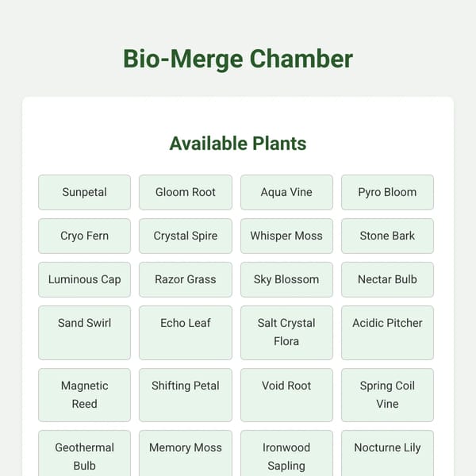The width and height of the screenshot is (476, 476).
Task: Select Pyro Bloom from available plants
Action: point(387,192)
